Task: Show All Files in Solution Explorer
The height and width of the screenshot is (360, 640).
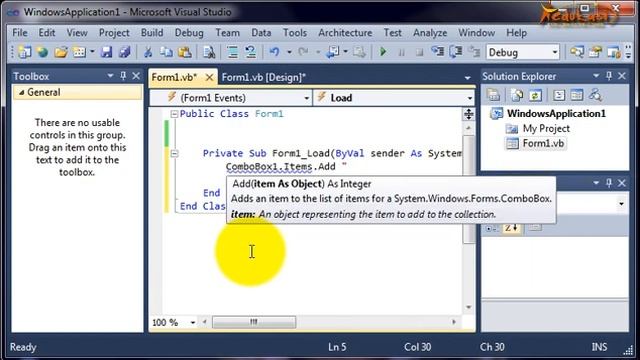Action: pos(517,96)
